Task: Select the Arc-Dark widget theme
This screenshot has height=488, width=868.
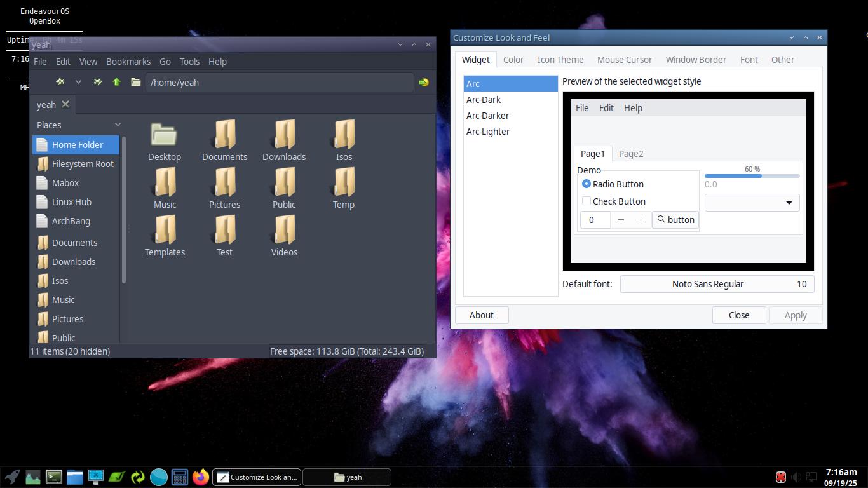Action: pyautogui.click(x=484, y=100)
